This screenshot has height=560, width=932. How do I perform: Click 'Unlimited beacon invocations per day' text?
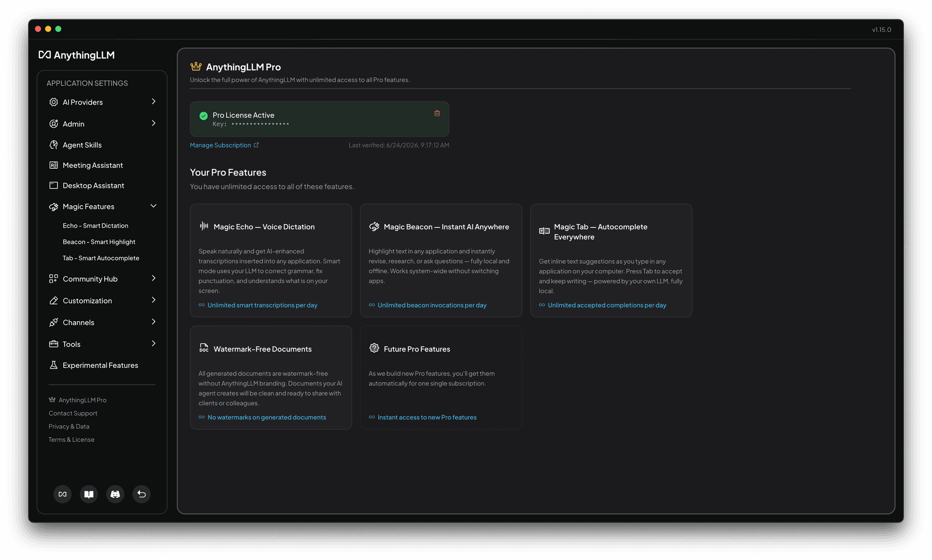(432, 305)
